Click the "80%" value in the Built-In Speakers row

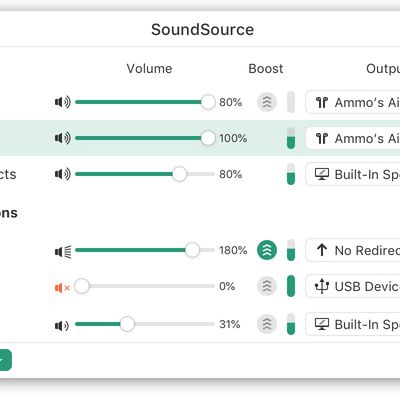[230, 174]
